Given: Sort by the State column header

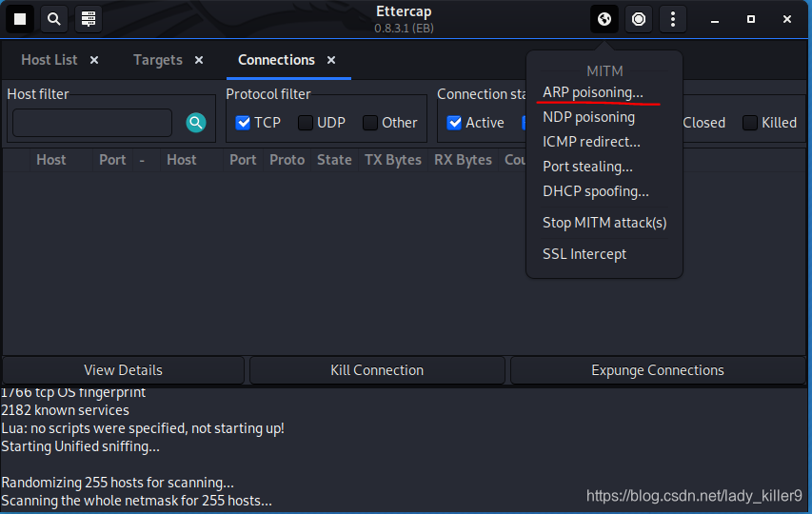Looking at the screenshot, I should 334,160.
